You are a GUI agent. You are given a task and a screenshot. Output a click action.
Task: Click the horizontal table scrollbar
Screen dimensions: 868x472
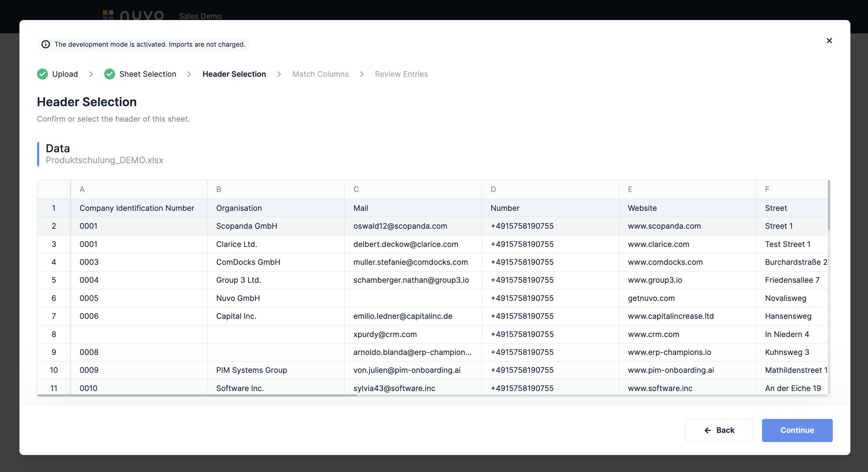197,395
